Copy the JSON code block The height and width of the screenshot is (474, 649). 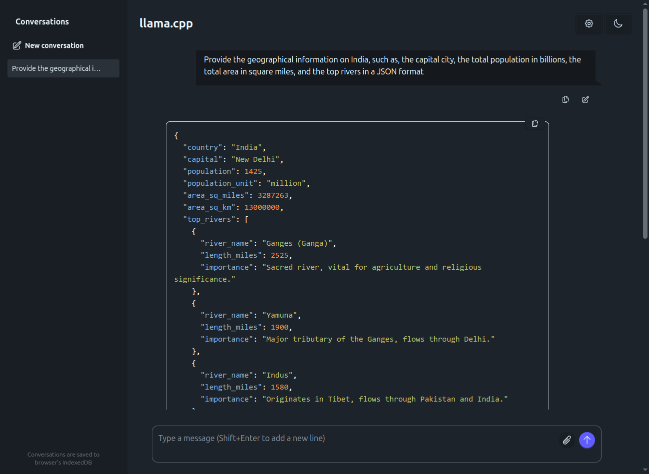click(535, 123)
